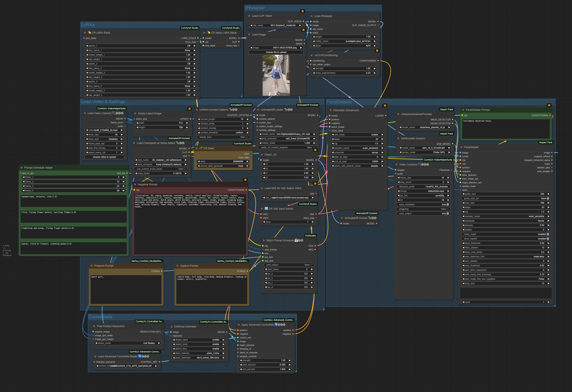
Task: Click the fox badge above FaceDetailer Prompt node
Action: (549, 105)
